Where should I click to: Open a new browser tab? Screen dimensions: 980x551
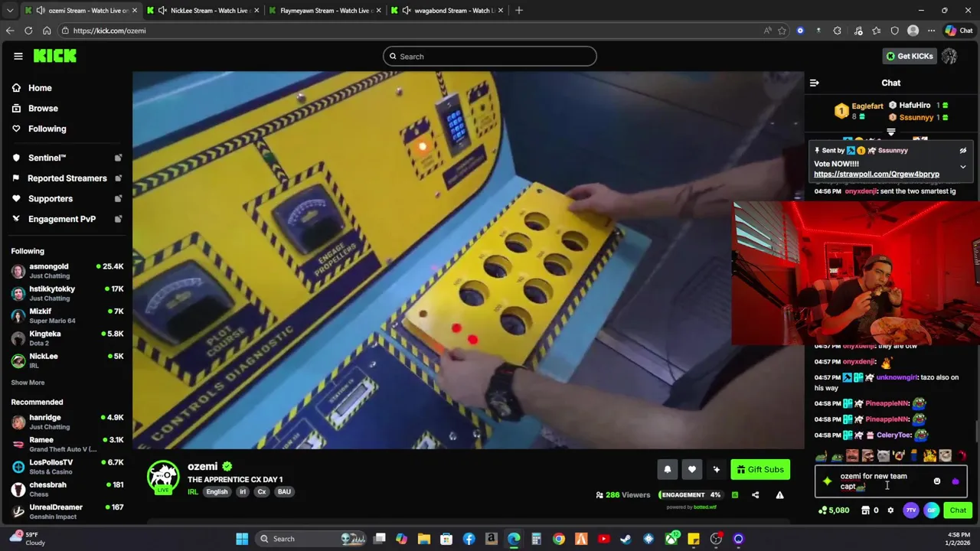(x=519, y=11)
